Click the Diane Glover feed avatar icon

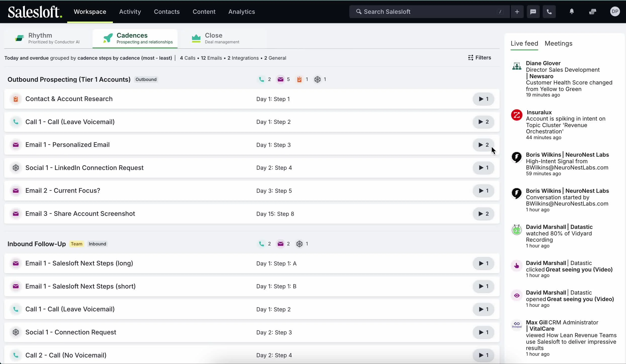click(517, 66)
